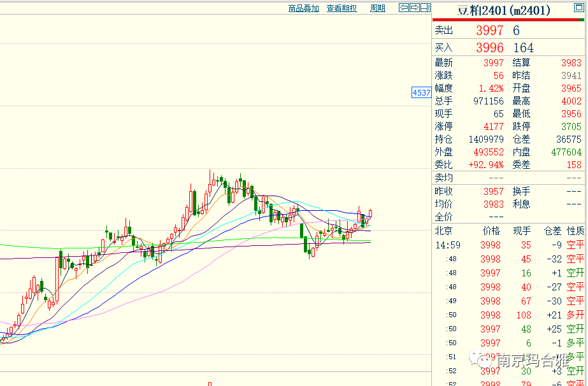Viewport: 588px width, 386px height.
Task: Click the 外盘 value 493552
Action: click(x=489, y=152)
